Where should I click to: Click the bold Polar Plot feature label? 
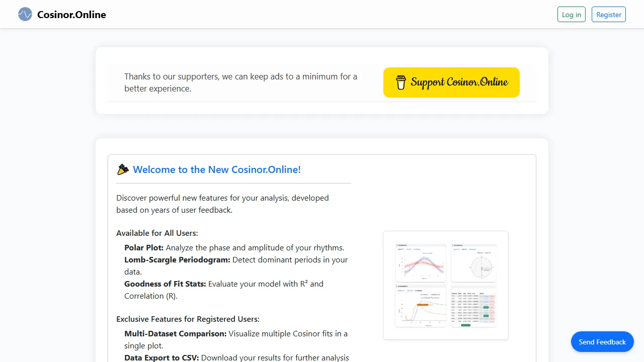click(143, 247)
